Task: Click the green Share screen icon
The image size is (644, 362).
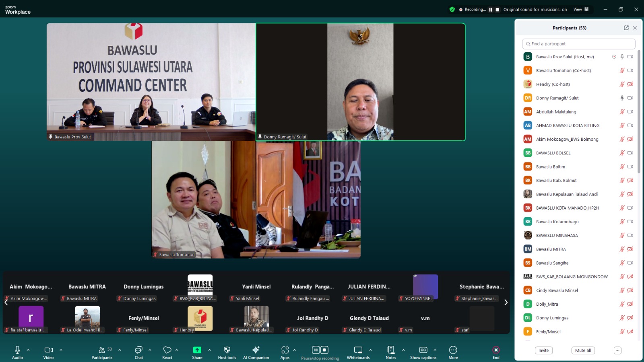Action: [x=197, y=350]
